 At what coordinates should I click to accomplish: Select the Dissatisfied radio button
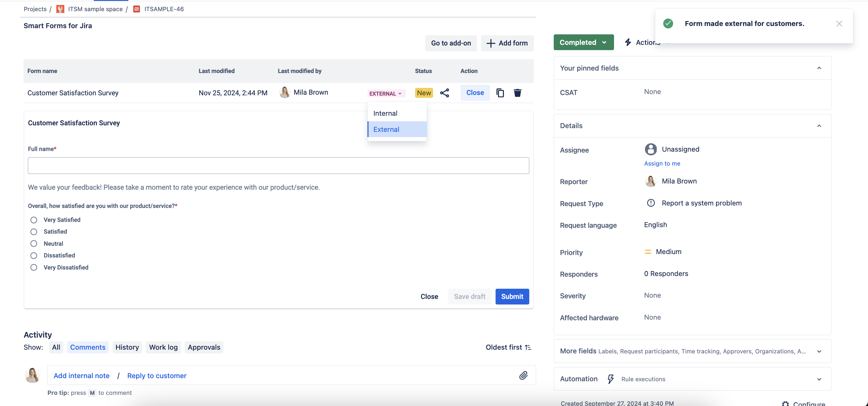33,255
